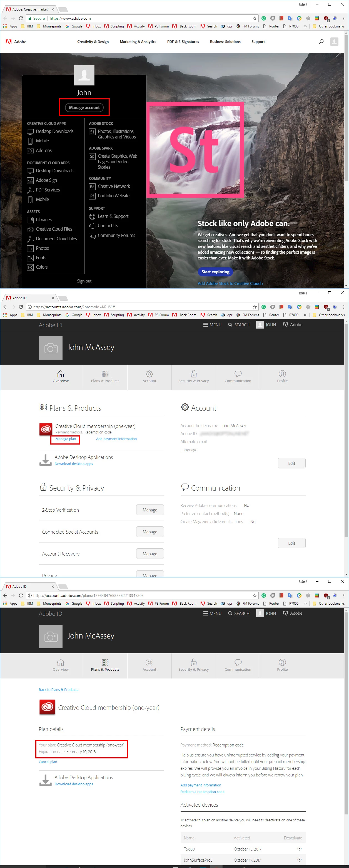
Task: Open Contact Us under Support
Action: point(103,226)
